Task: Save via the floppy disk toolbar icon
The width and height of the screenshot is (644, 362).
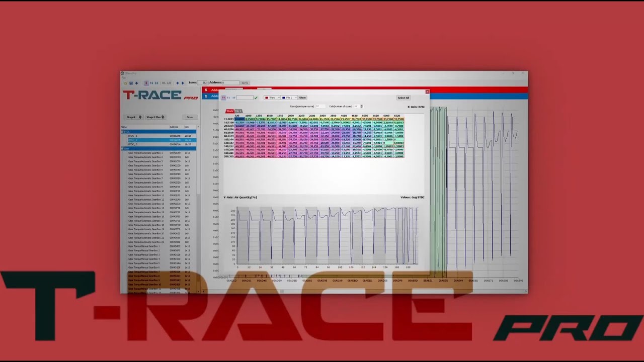Action: tap(131, 83)
